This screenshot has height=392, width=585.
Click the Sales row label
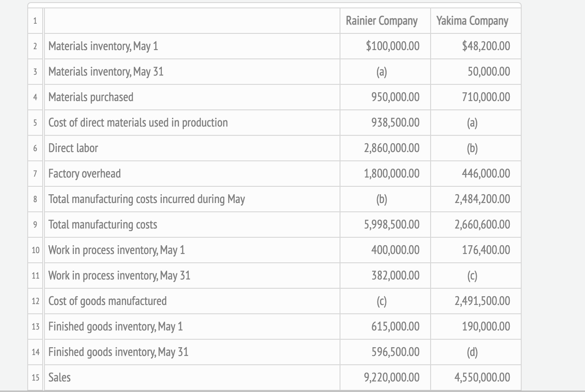coord(59,377)
